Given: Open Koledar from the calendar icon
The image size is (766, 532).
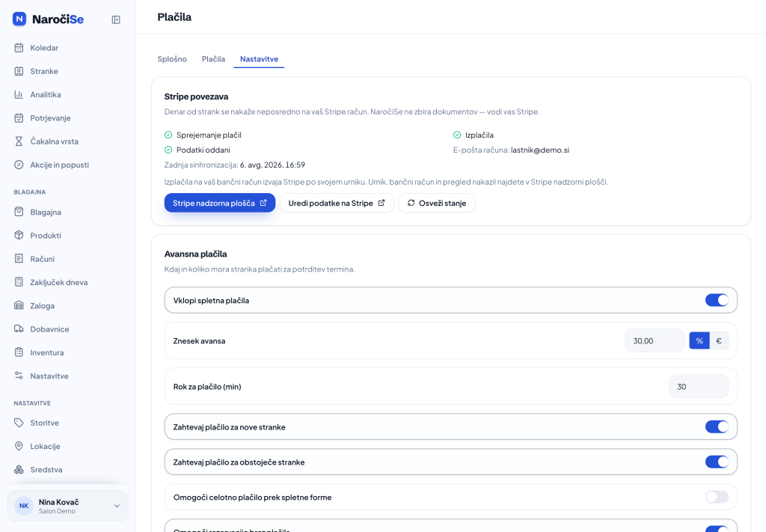Looking at the screenshot, I should click(x=19, y=47).
